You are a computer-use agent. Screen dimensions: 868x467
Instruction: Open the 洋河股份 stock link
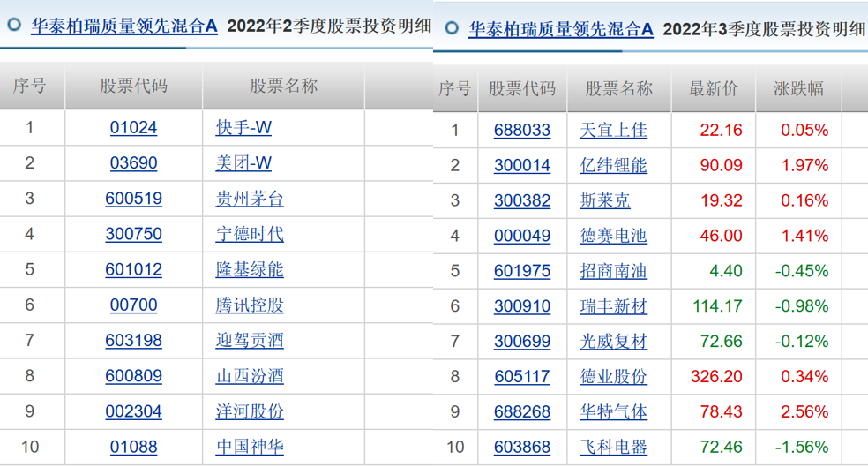[250, 411]
